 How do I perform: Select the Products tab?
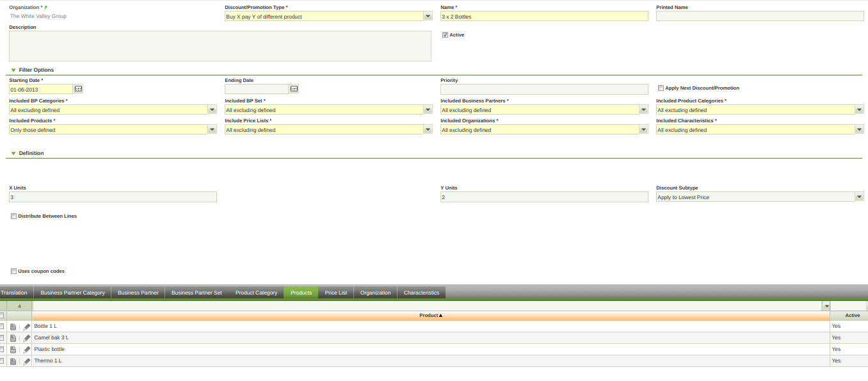[x=301, y=293]
